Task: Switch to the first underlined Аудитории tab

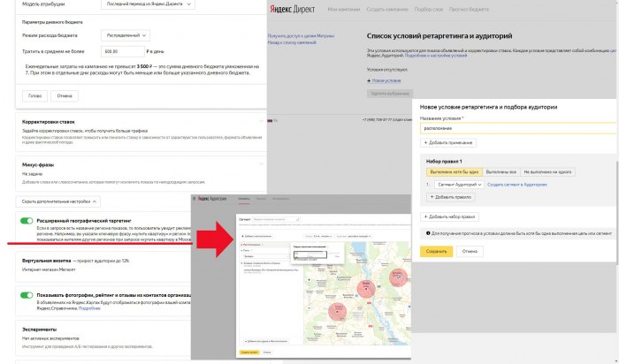Action: [243, 199]
